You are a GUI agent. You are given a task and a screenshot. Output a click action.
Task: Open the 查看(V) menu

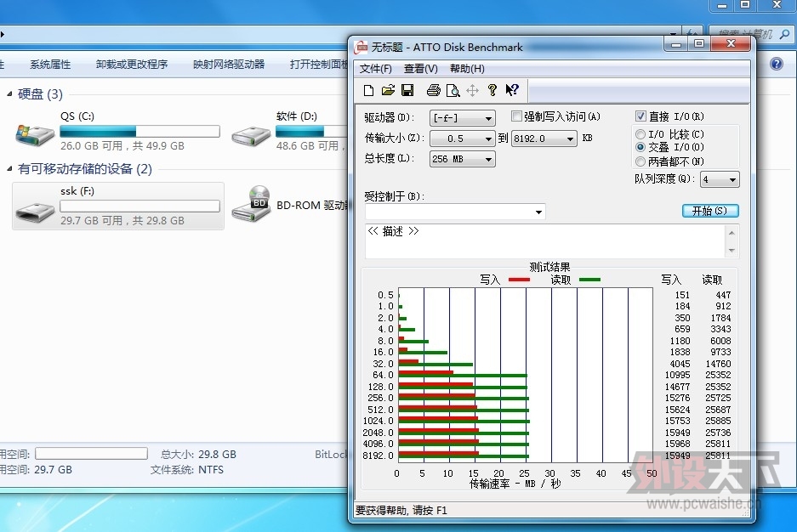(421, 69)
